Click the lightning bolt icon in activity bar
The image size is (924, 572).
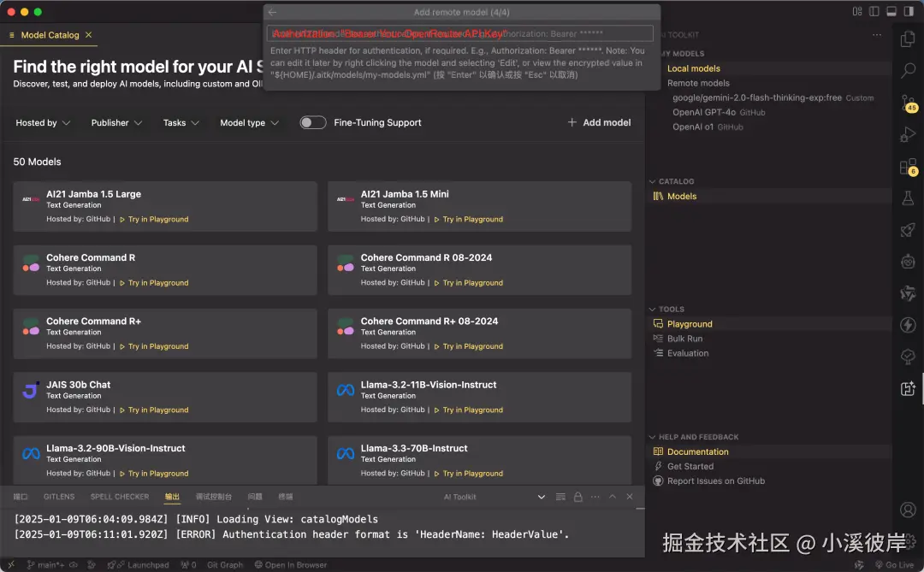[908, 325]
